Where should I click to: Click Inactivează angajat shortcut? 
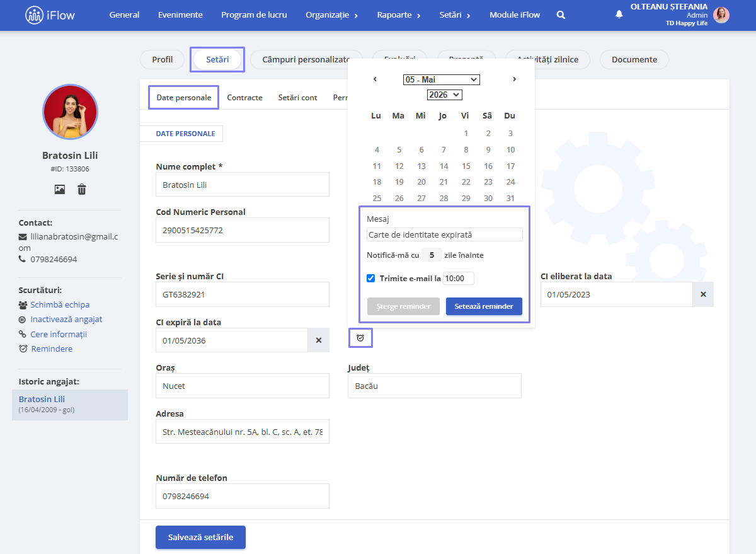point(66,319)
